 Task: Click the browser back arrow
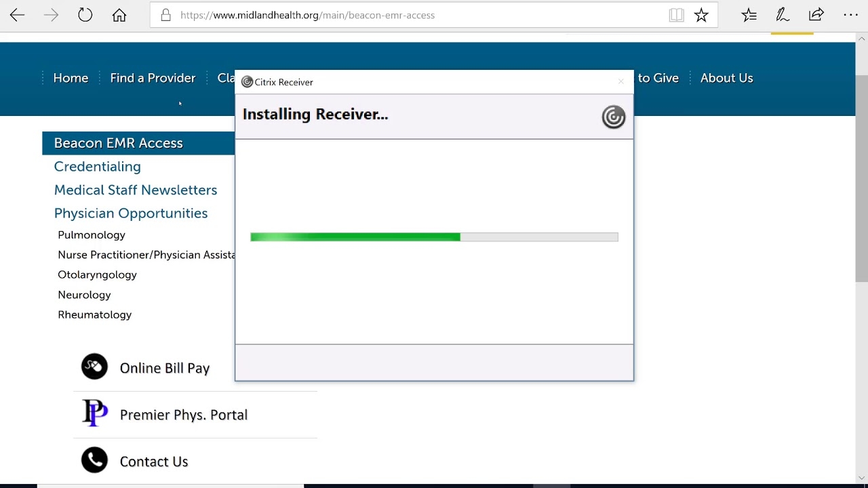tap(18, 15)
